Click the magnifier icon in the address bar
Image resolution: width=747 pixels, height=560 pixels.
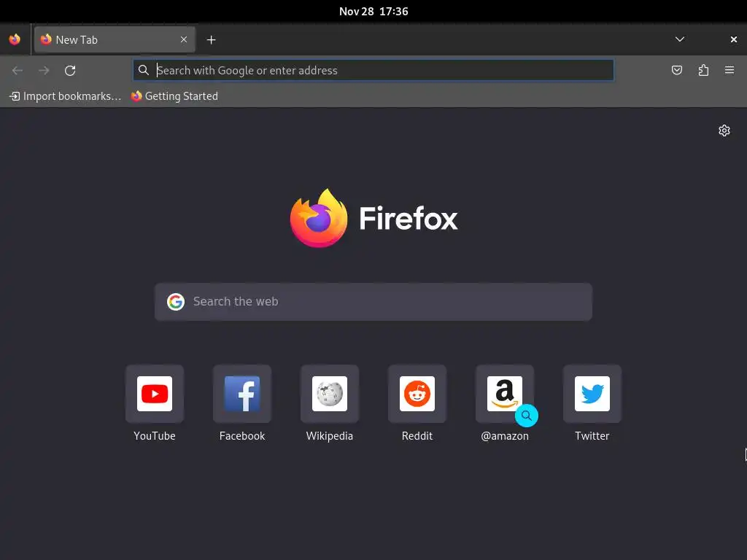coord(144,70)
